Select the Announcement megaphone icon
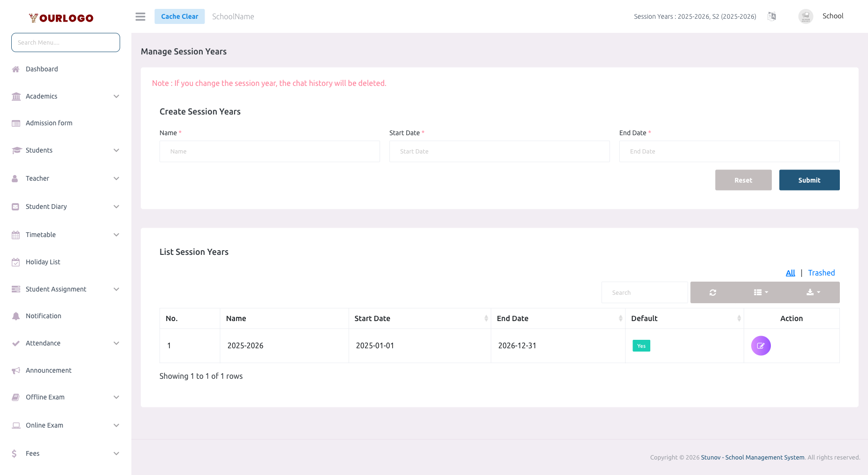Screen dimensions: 868x475 point(16,370)
